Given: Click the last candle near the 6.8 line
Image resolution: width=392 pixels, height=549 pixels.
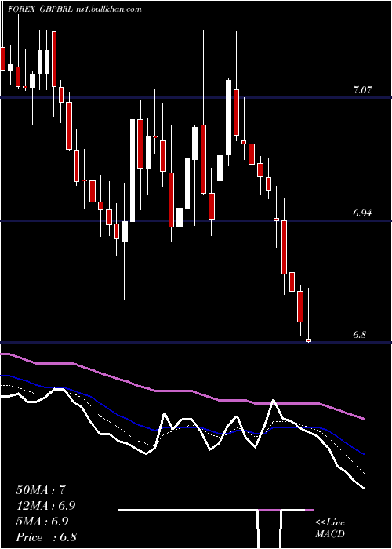Looking at the screenshot, I should pos(308,340).
